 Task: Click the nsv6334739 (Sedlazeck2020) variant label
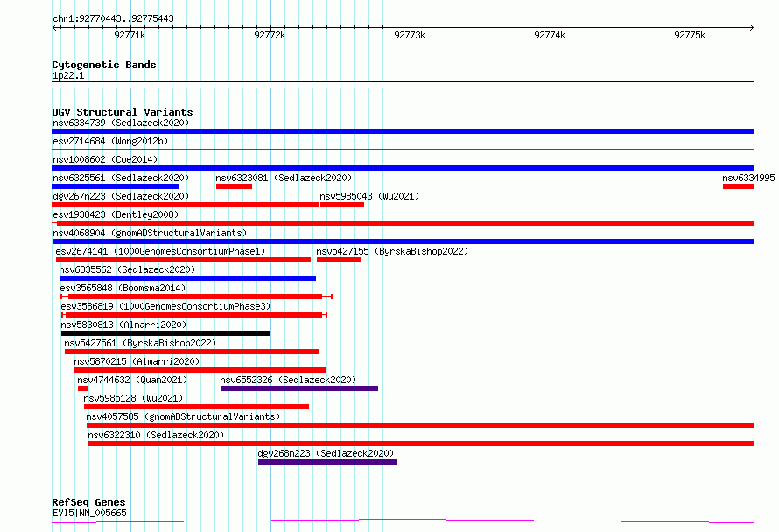coord(121,122)
